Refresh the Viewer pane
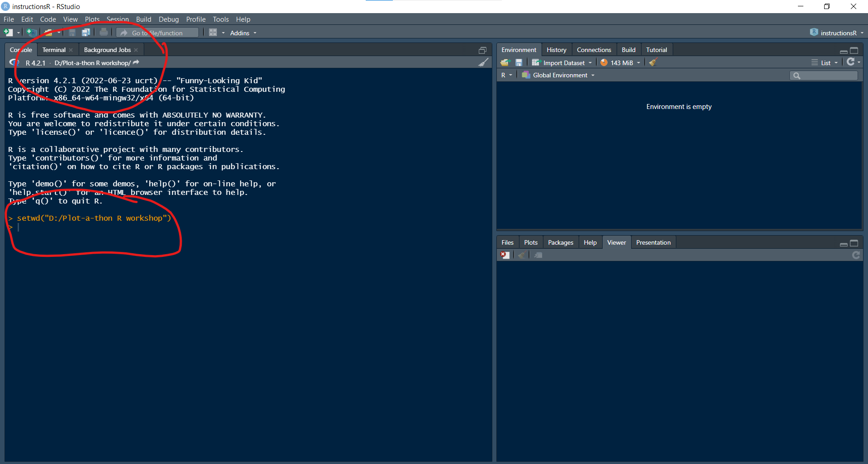Viewport: 868px width, 464px height. [x=856, y=255]
